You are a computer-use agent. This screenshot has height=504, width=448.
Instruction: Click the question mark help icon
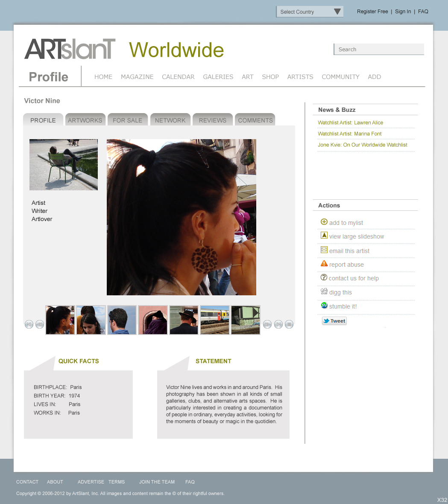pyautogui.click(x=324, y=277)
